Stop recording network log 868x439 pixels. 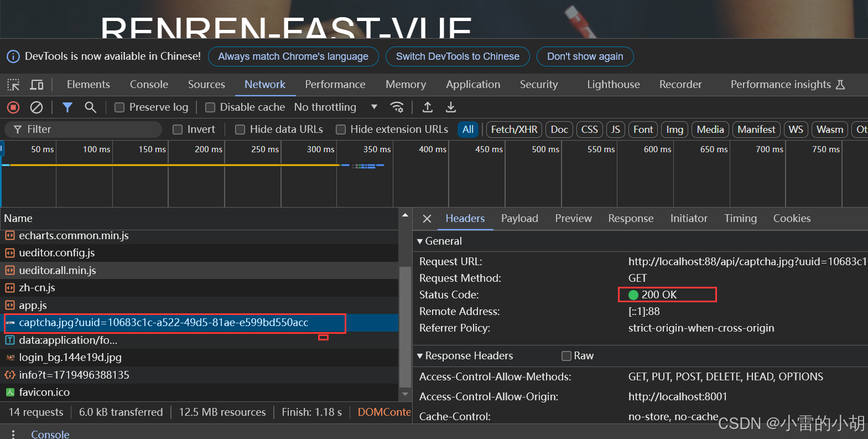[x=13, y=107]
